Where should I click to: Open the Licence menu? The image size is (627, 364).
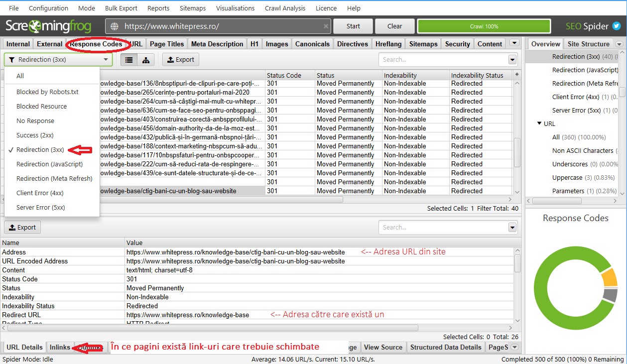pos(326,8)
